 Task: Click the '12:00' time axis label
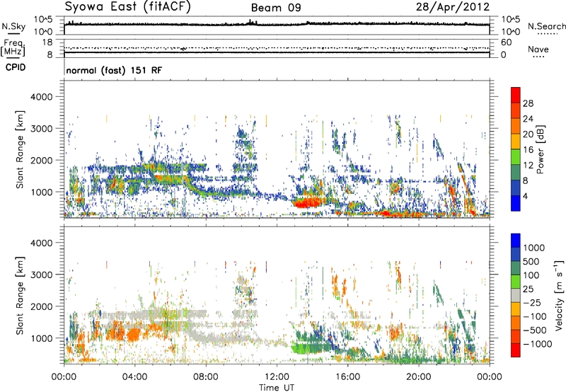click(x=277, y=377)
